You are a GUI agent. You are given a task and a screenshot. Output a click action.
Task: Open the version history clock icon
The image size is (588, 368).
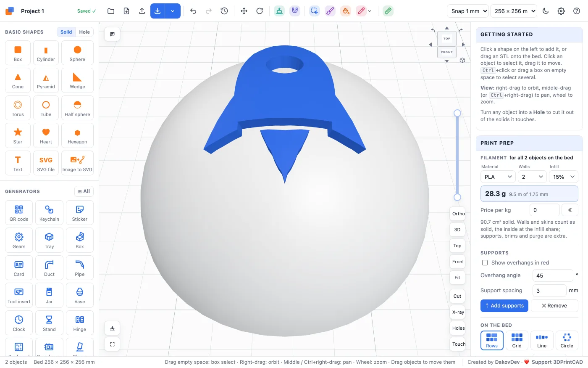click(224, 11)
